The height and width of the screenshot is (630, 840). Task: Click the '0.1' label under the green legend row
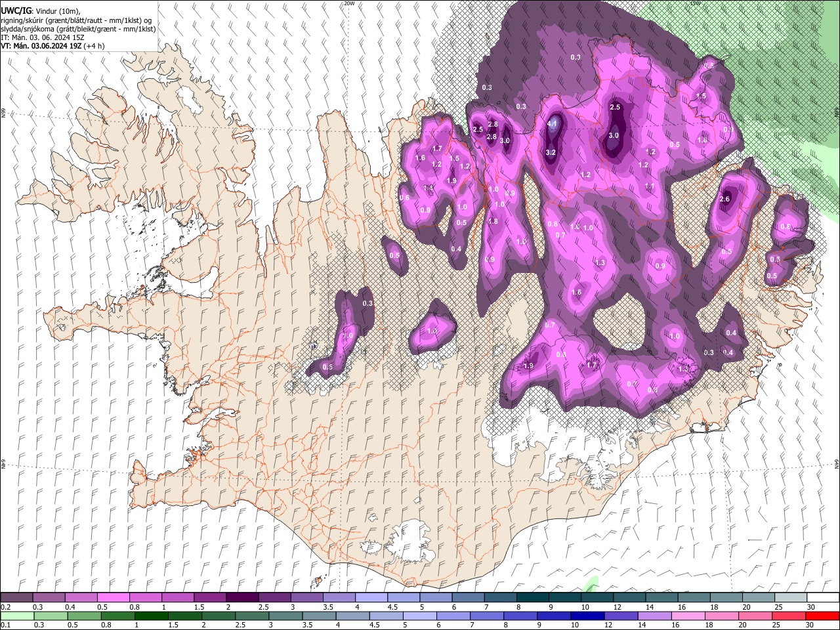click(5, 625)
